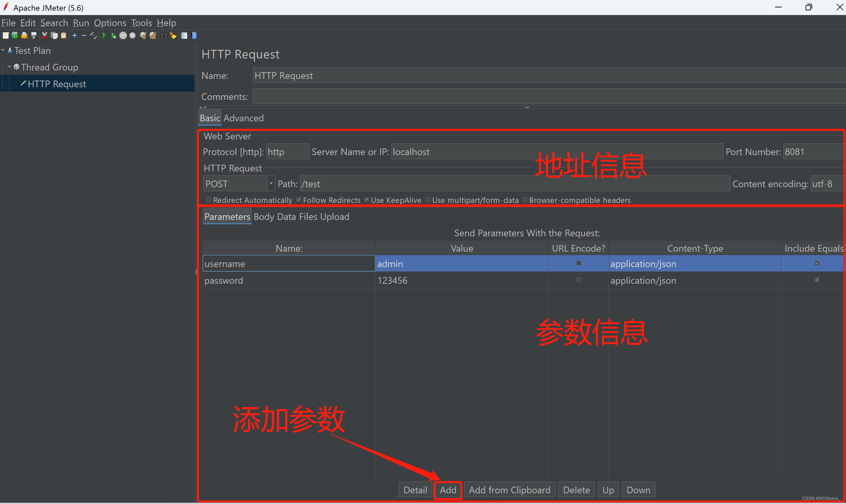
Task: Select HTTP Request tree item
Action: click(57, 84)
